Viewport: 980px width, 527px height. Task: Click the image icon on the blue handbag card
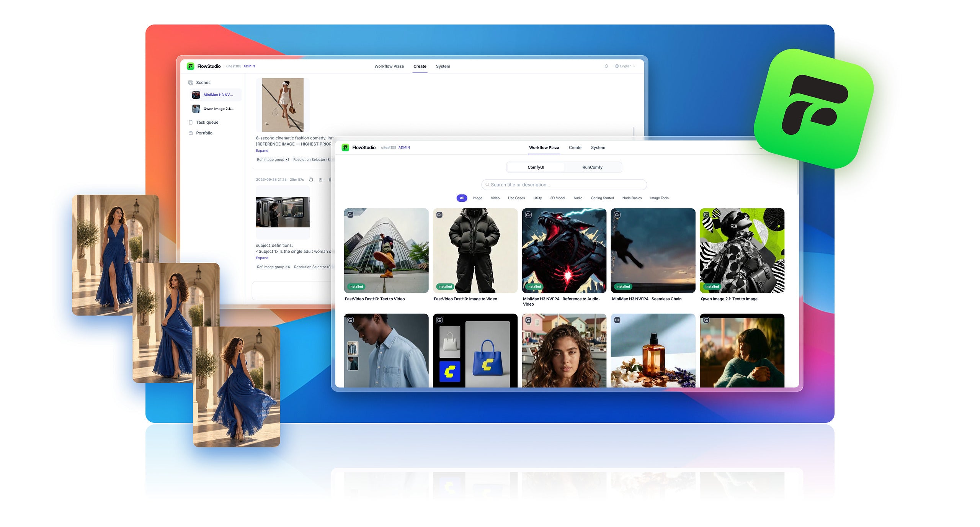(x=439, y=320)
